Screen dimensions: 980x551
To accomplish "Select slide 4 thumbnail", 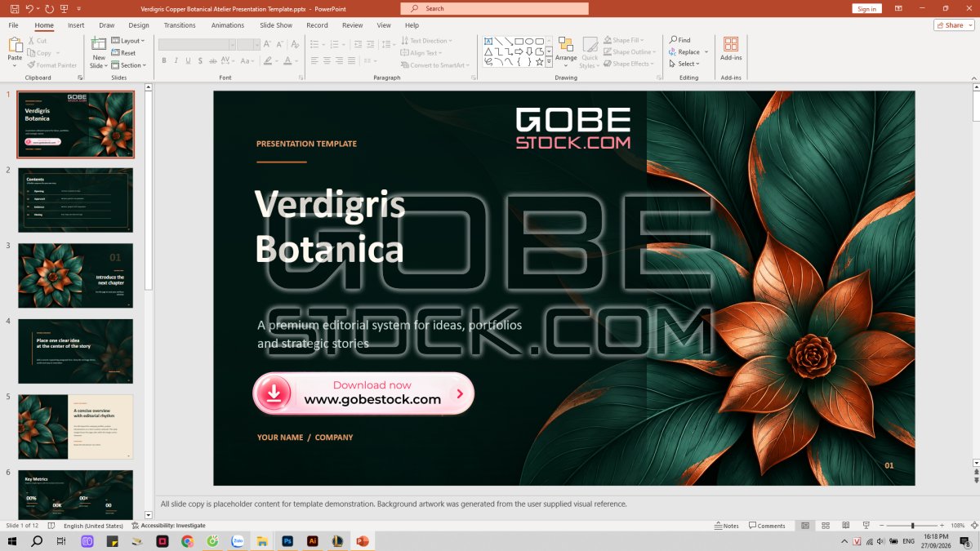I will (75, 351).
